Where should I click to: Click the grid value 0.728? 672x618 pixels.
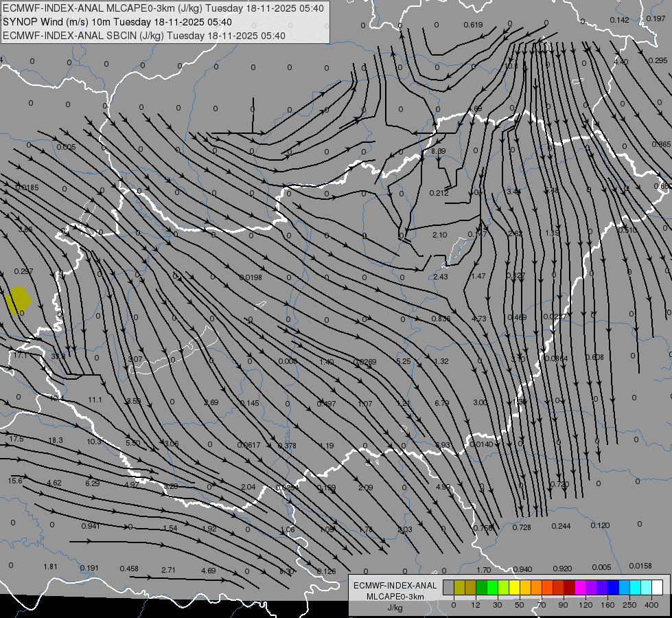pyautogui.click(x=522, y=527)
